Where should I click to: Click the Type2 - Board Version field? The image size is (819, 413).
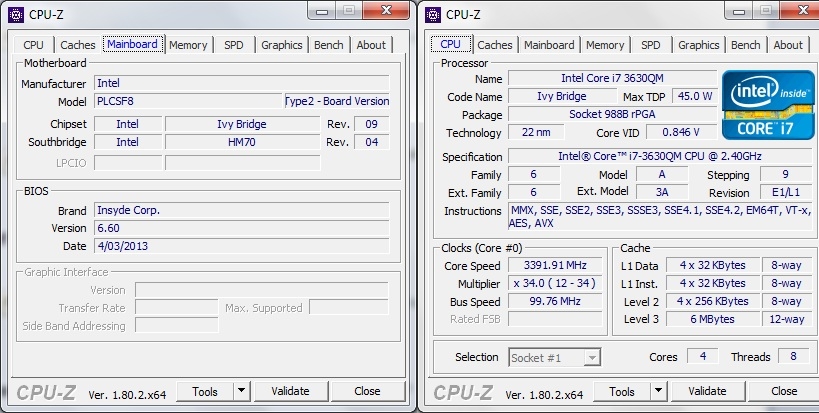click(337, 101)
